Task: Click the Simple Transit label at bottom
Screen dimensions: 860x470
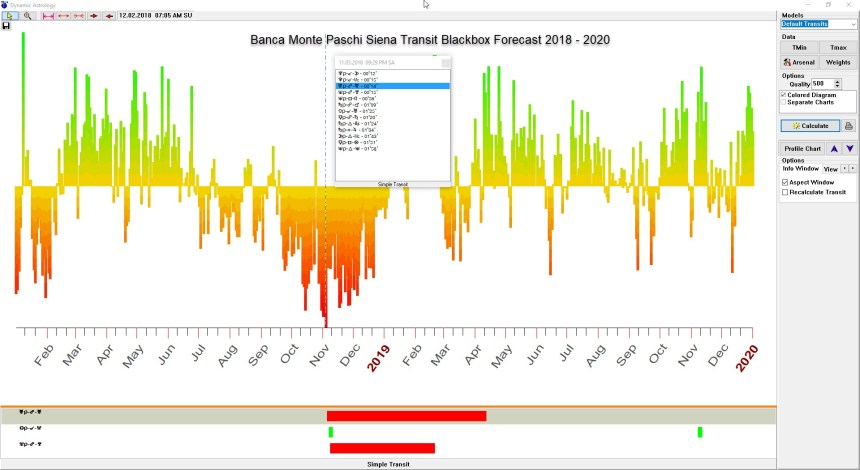Action: (388, 465)
